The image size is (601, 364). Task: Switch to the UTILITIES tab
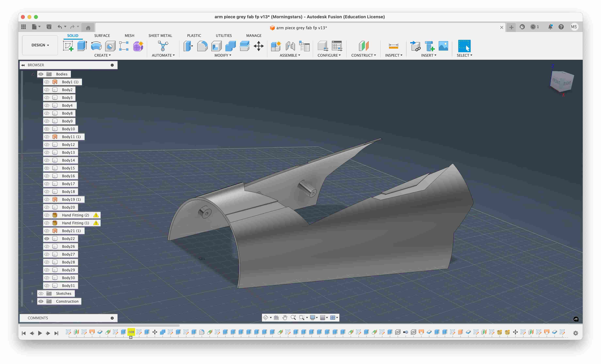click(224, 36)
